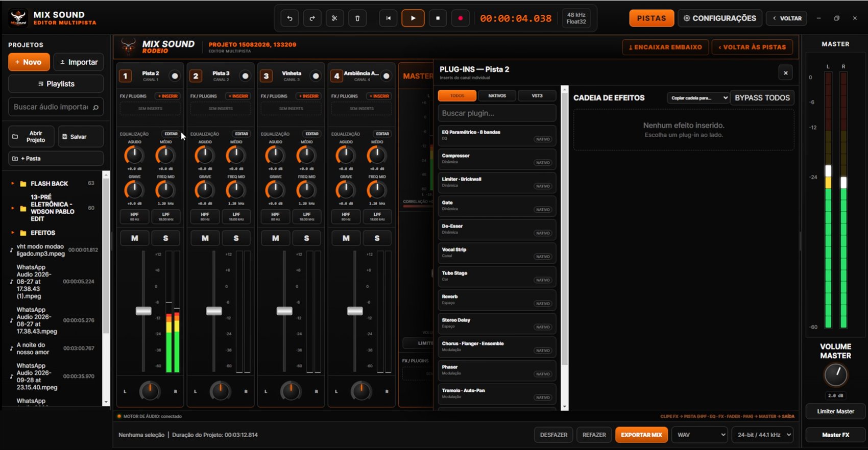This screenshot has height=450, width=868.
Task: Solo channel 3 Vinheta
Action: 306,238
